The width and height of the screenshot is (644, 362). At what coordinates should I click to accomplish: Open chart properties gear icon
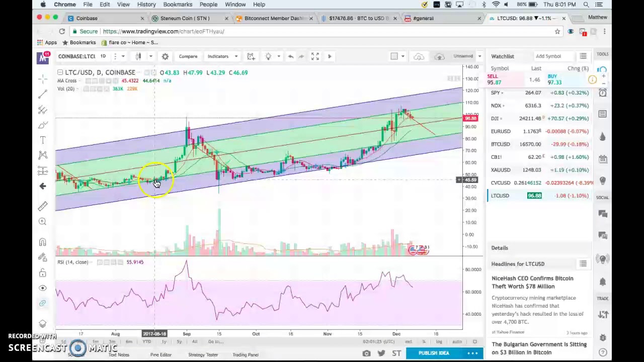tap(165, 56)
